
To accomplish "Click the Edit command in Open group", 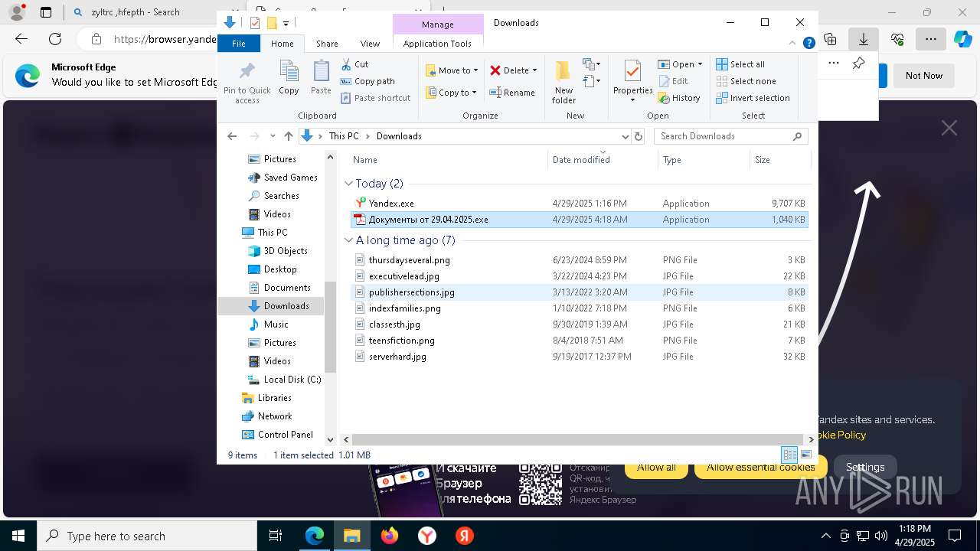I will pos(673,81).
